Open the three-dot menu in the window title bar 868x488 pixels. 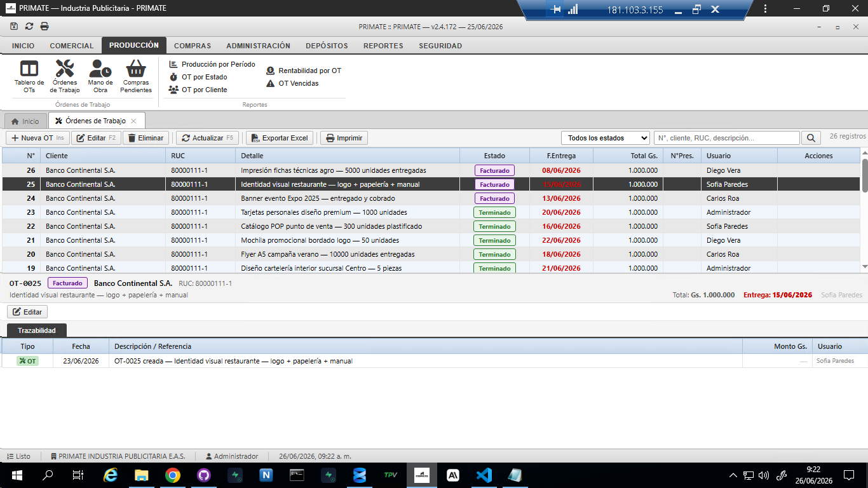[765, 9]
